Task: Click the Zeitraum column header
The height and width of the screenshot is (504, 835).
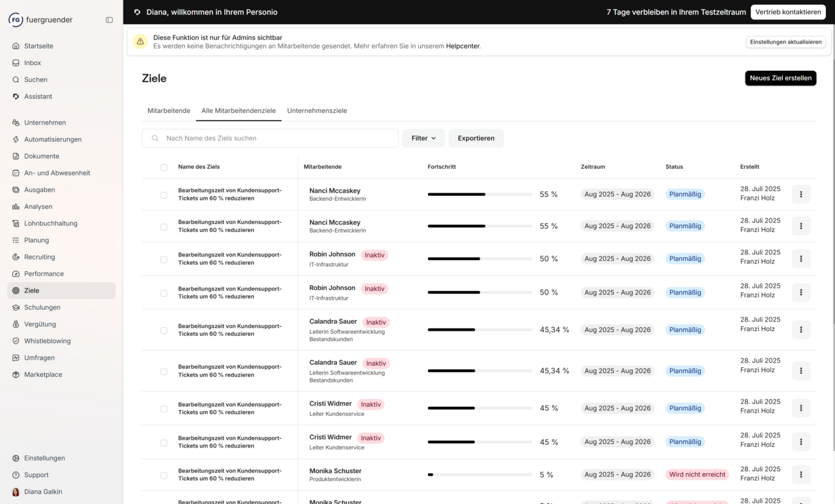Action: point(593,167)
